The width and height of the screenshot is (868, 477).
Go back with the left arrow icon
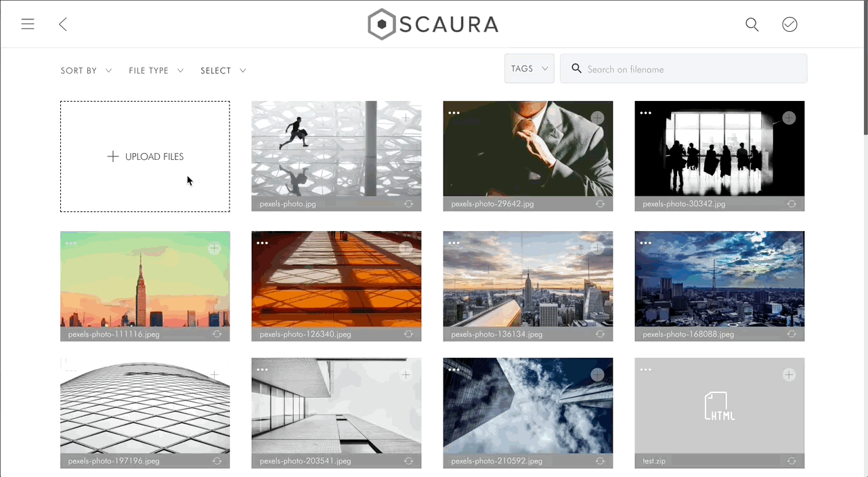[x=63, y=24]
